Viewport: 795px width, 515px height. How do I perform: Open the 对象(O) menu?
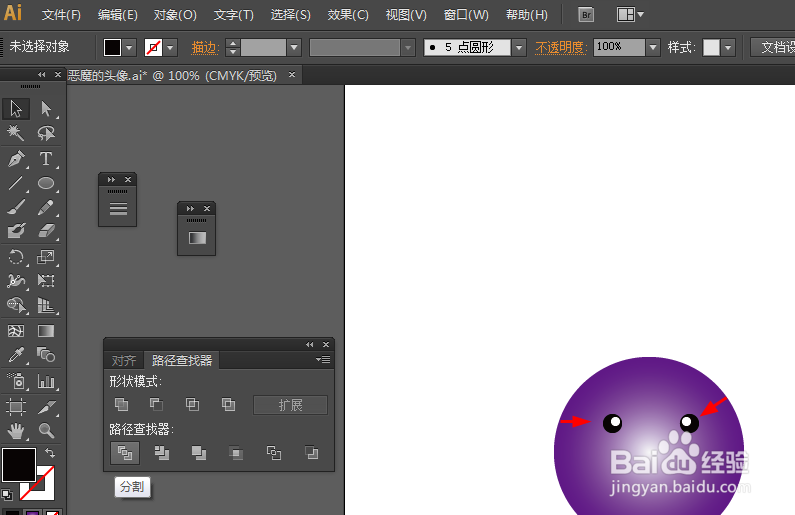(x=175, y=15)
